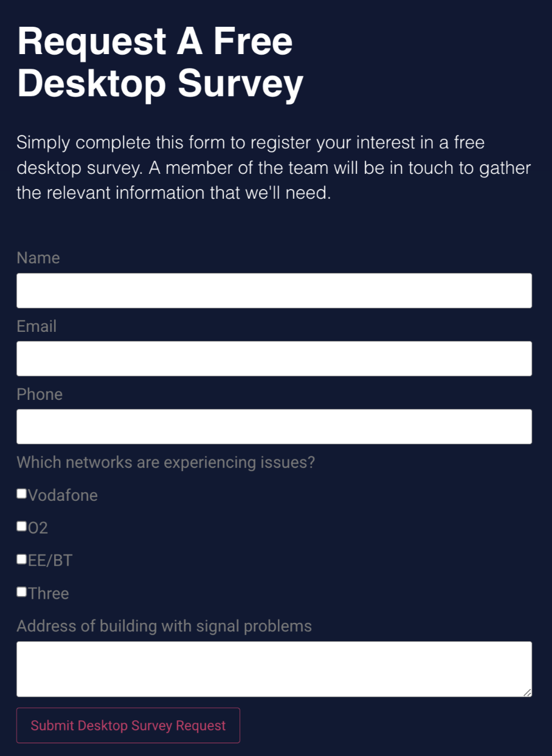The height and width of the screenshot is (756, 552).
Task: Click the Email field label
Action: coord(36,326)
